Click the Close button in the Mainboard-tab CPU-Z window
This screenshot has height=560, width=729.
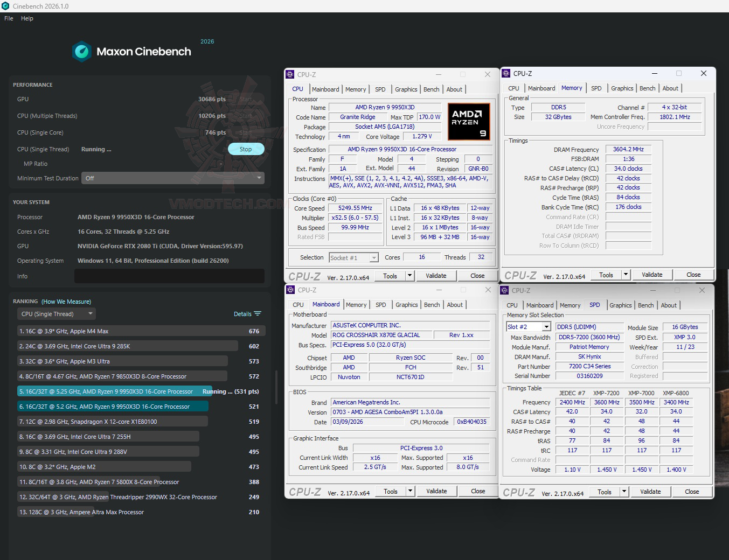click(x=478, y=491)
